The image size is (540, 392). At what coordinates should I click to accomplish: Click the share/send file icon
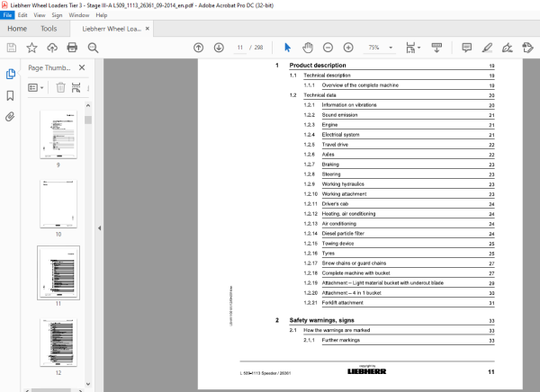[527, 48]
